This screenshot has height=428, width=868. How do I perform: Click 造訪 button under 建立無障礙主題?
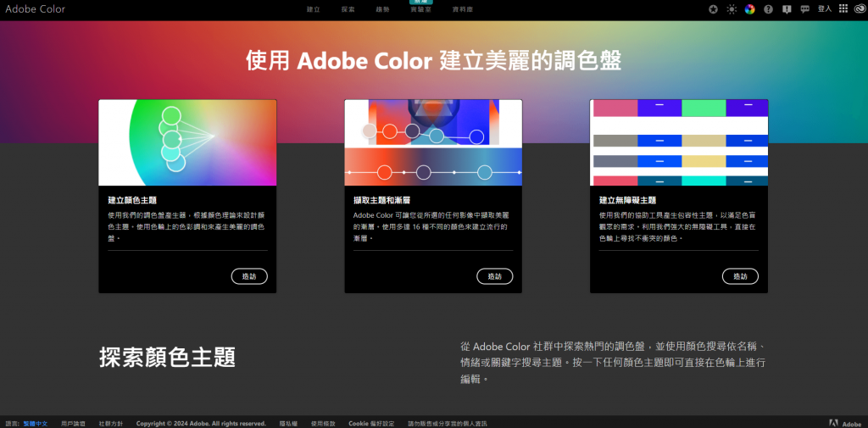[740, 276]
